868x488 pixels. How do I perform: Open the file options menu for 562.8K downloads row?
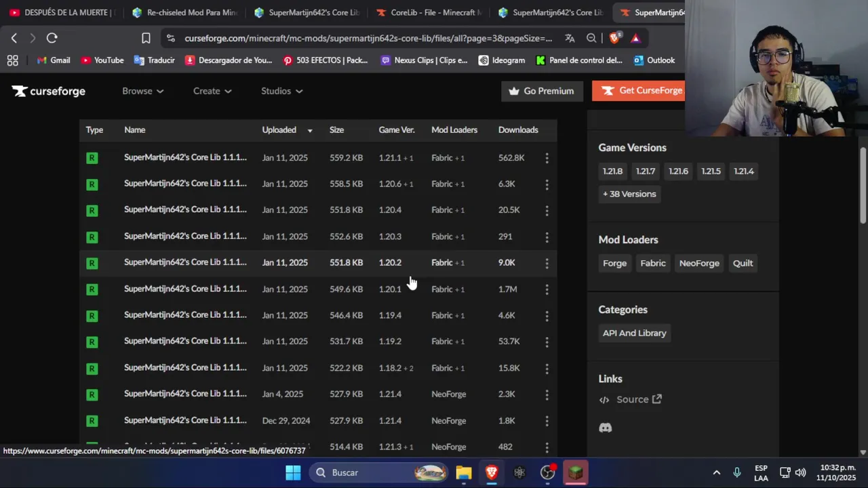[547, 158]
